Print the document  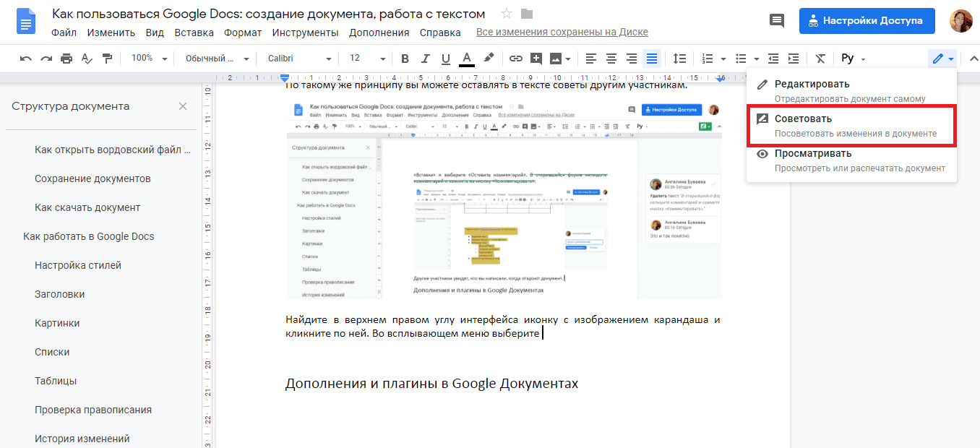66,59
